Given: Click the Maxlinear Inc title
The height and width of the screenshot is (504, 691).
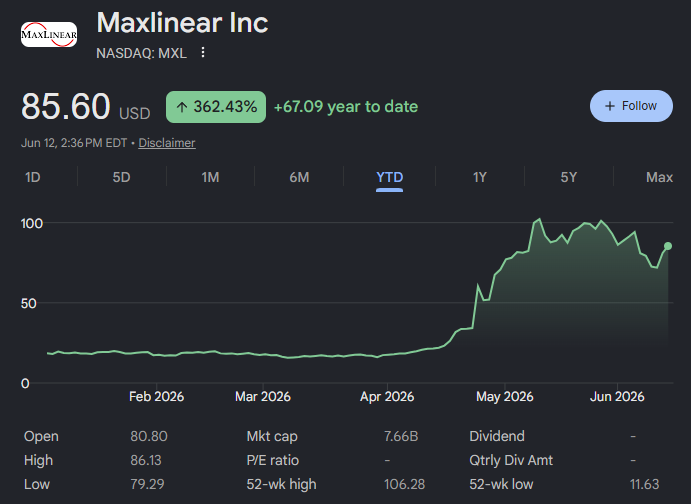Looking at the screenshot, I should point(182,22).
